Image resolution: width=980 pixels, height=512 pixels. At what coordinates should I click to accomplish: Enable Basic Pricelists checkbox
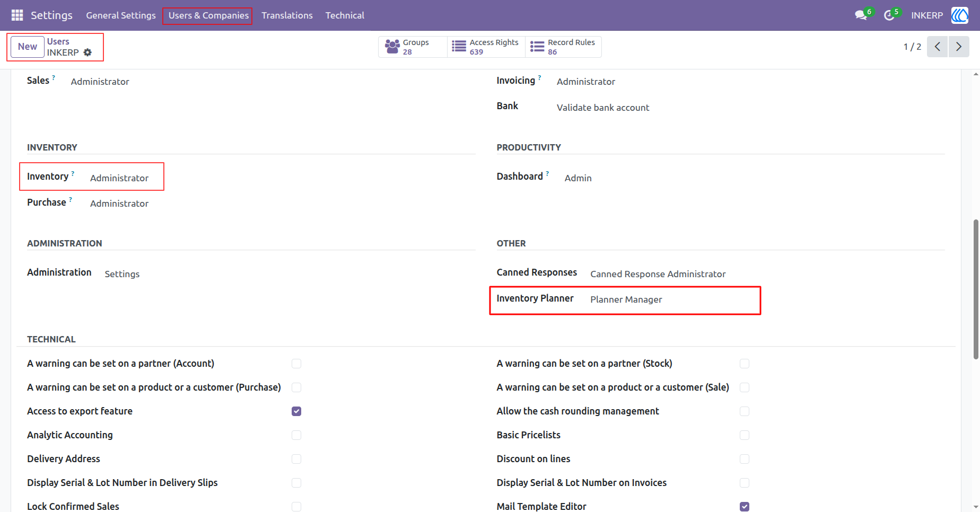click(745, 435)
